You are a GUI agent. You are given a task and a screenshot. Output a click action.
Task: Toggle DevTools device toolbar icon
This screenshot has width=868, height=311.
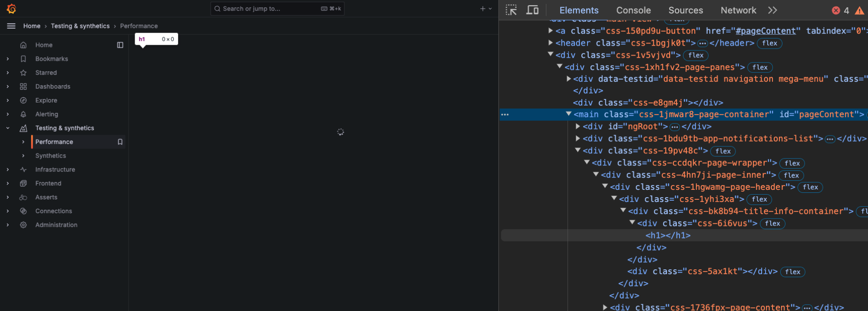(532, 10)
